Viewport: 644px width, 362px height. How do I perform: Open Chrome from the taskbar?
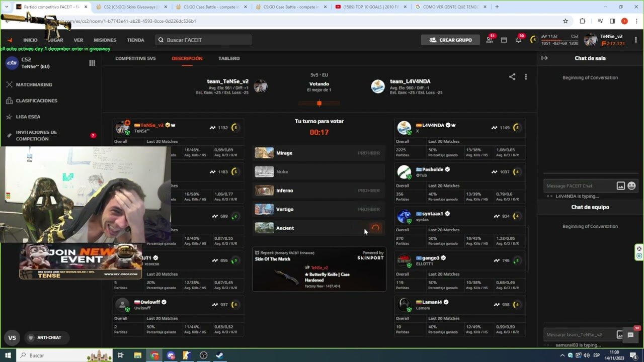(x=154, y=355)
